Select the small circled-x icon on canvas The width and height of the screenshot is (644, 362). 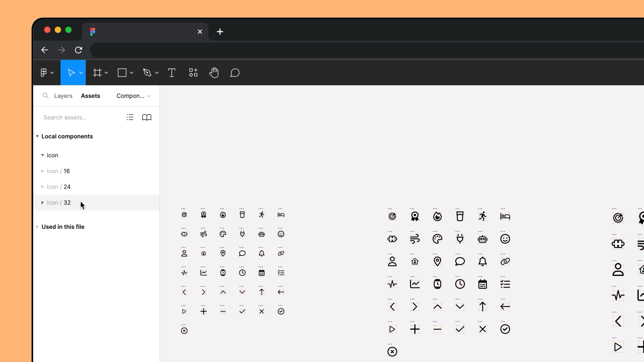[184, 331]
